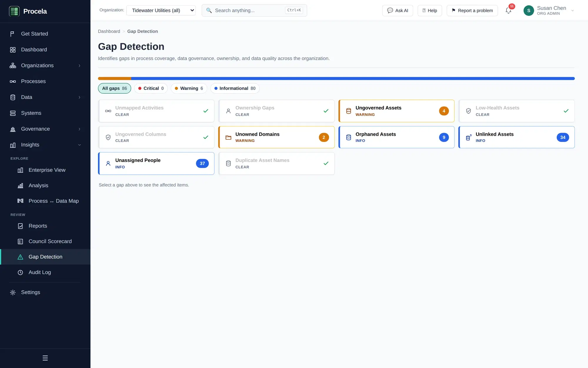Click the Procela logo icon
The width and height of the screenshot is (588, 368).
[x=14, y=11]
